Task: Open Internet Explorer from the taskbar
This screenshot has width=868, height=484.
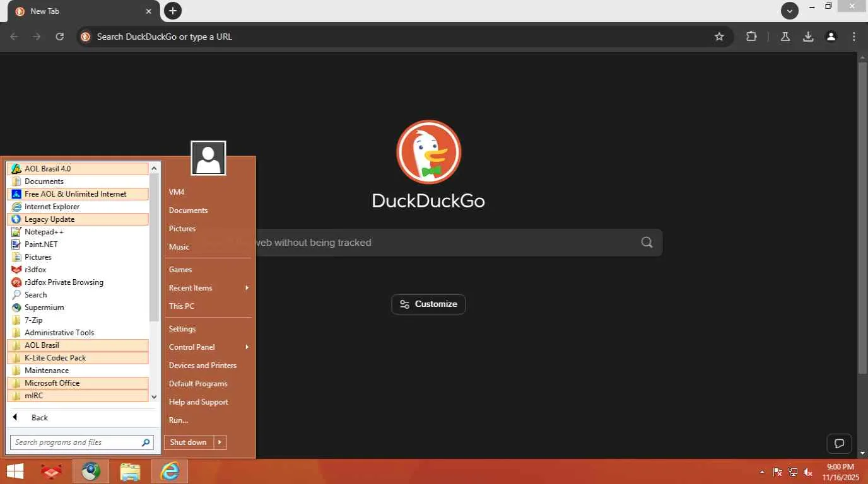Action: [169, 471]
